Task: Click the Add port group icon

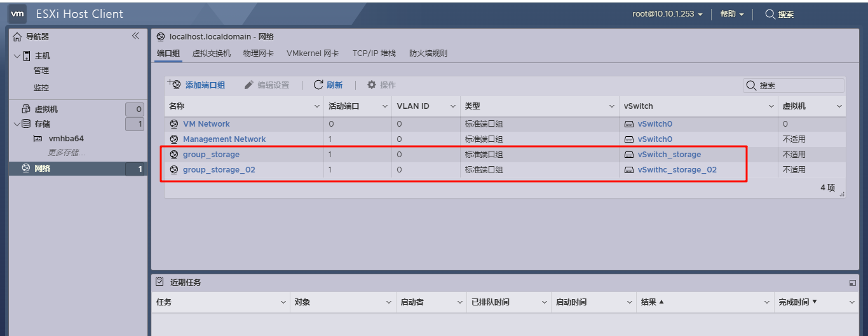Action: [174, 85]
